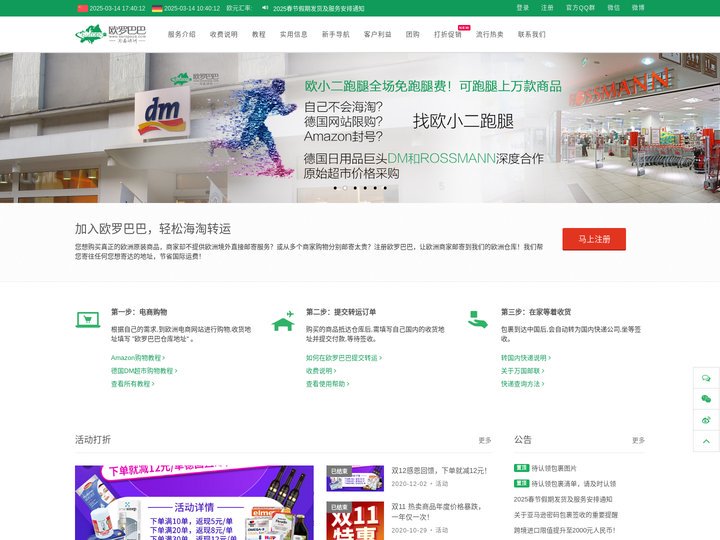Open the 关于亚马逊密码包裹签收的重要提醒 announcement
This screenshot has height=540, width=720.
566,515
